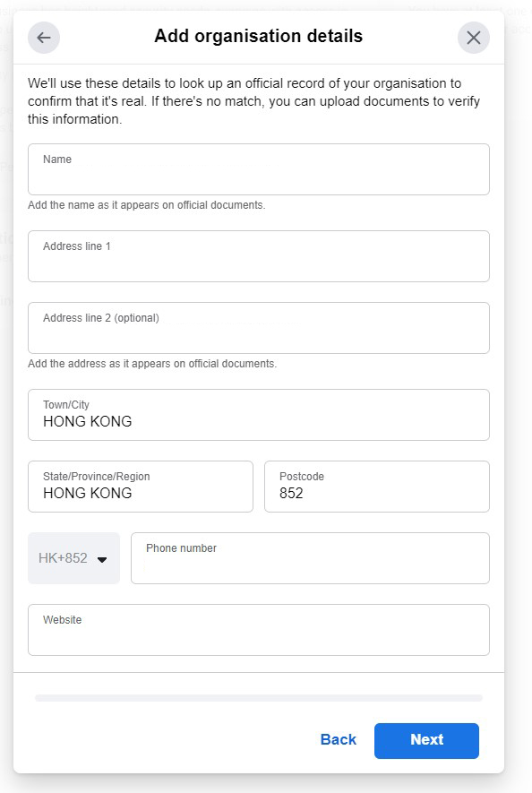Focus the Phone number input
532x793 pixels.
click(310, 558)
